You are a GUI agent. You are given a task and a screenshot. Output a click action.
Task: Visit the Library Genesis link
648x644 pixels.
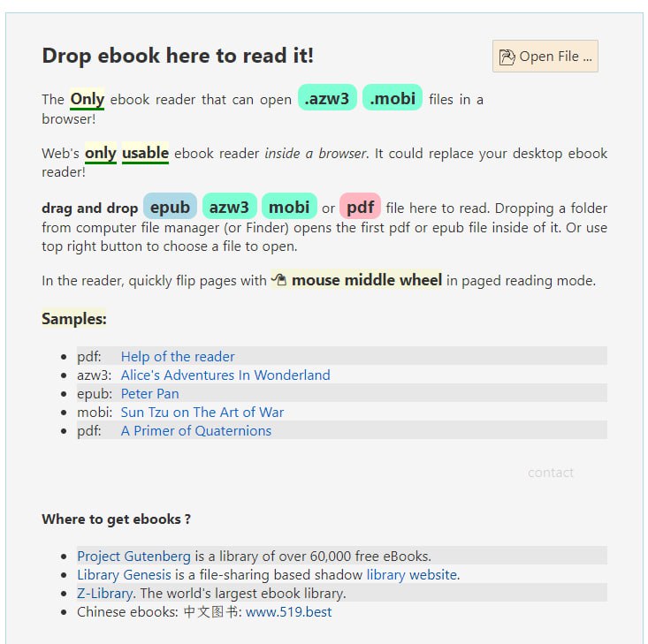click(124, 574)
